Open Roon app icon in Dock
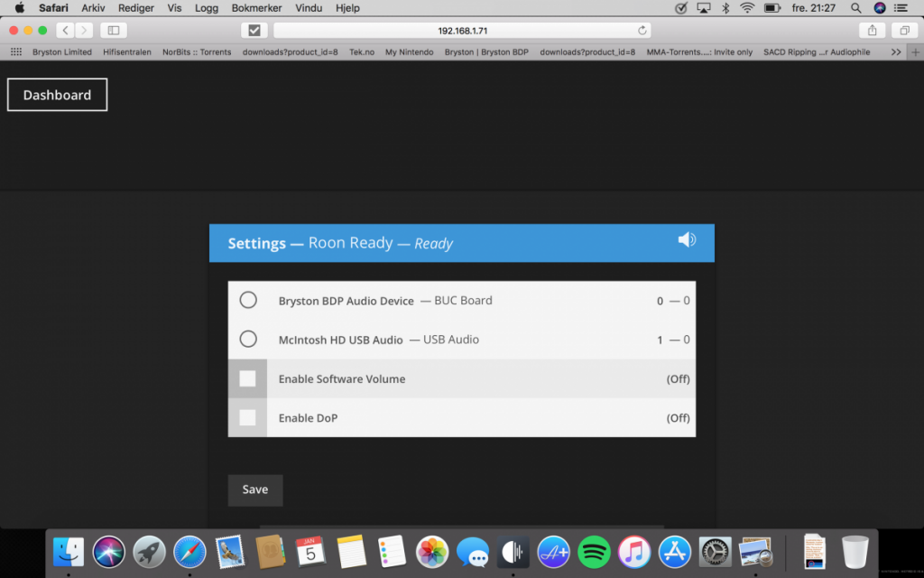Viewport: 924px width, 578px height. pyautogui.click(x=513, y=552)
